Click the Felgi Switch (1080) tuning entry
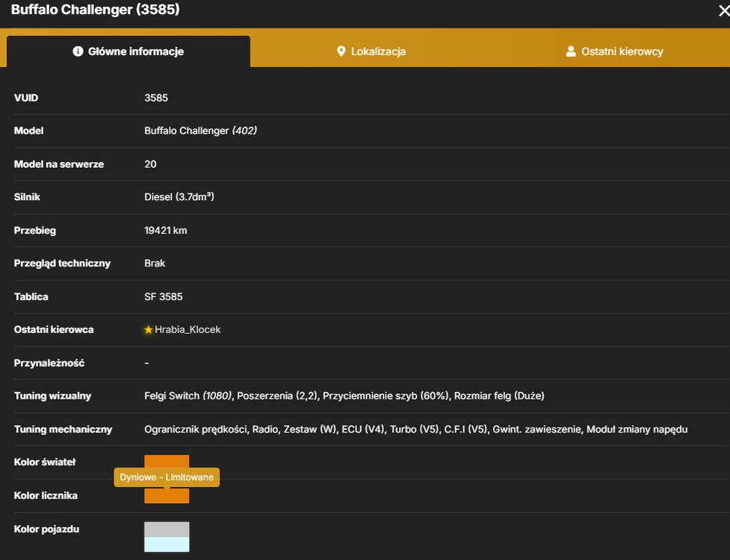This screenshot has height=560, width=730. pos(188,396)
